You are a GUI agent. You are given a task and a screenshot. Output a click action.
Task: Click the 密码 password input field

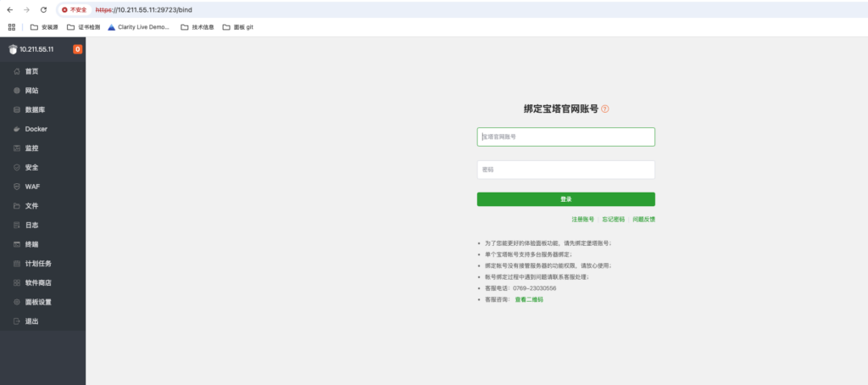[565, 170]
